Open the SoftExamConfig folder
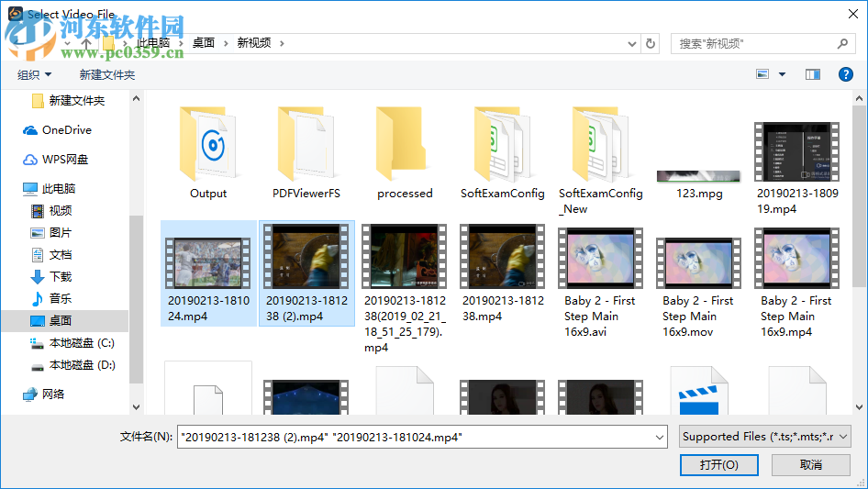 point(503,153)
